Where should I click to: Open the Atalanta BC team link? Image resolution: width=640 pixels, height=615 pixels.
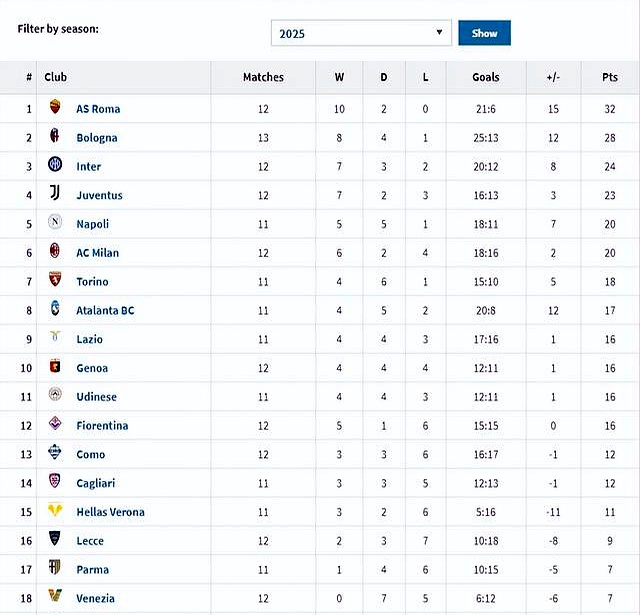coord(105,310)
